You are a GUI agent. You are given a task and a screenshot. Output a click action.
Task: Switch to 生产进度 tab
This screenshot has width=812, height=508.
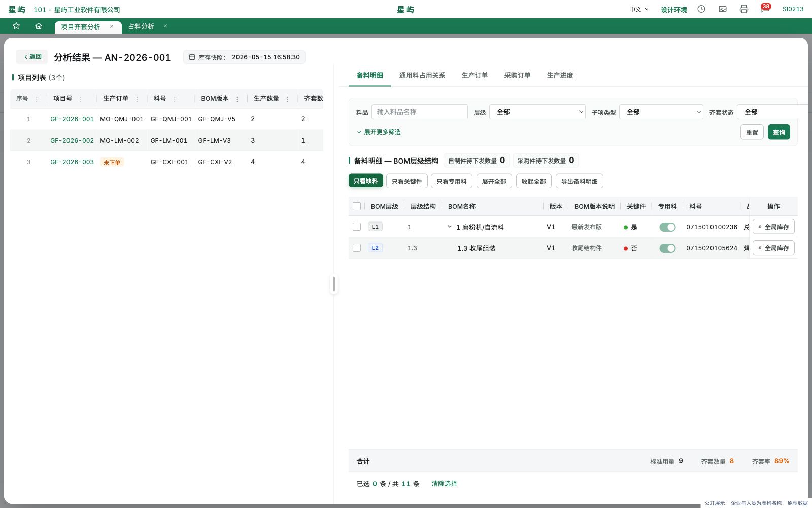tap(560, 75)
